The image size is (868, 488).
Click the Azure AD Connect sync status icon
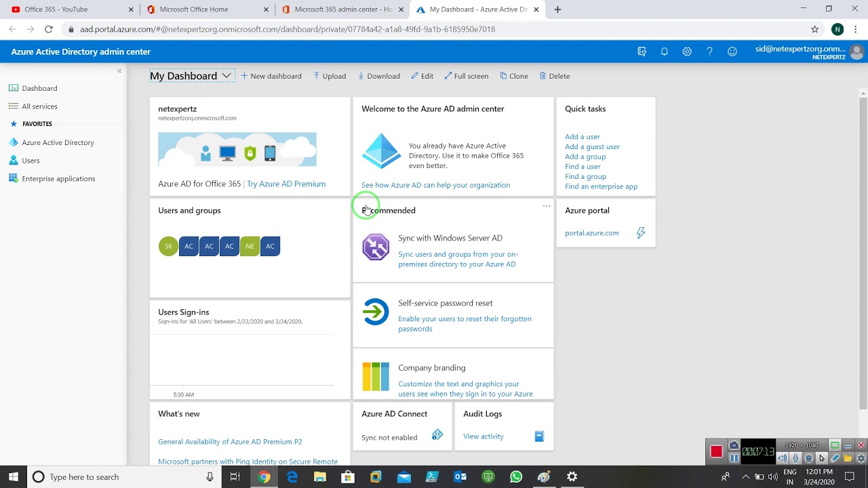click(x=437, y=435)
